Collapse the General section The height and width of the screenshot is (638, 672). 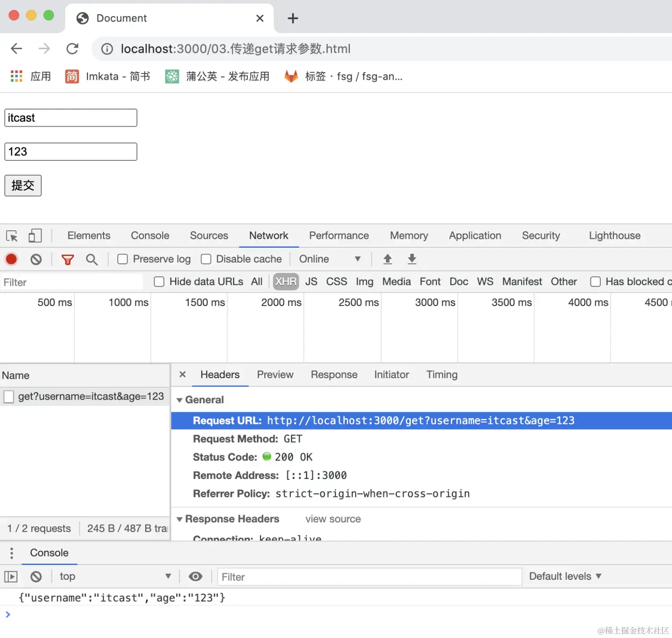click(179, 400)
